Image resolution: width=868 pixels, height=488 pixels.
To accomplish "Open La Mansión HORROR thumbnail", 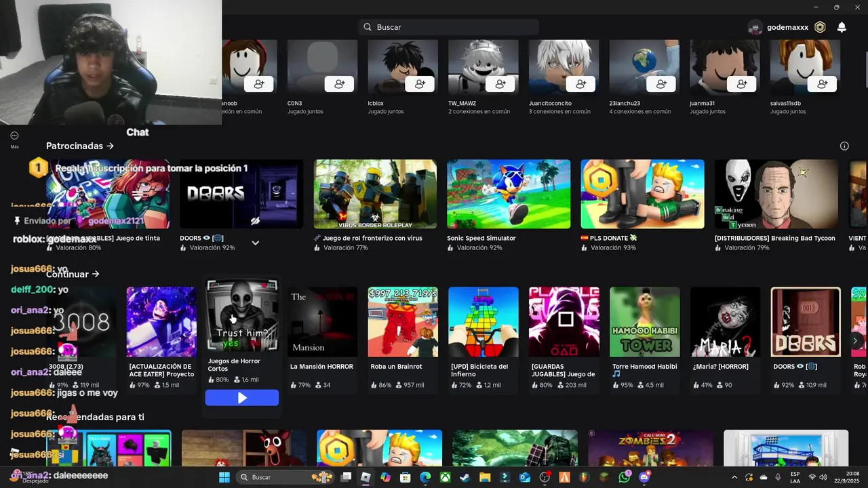I will coord(323,322).
